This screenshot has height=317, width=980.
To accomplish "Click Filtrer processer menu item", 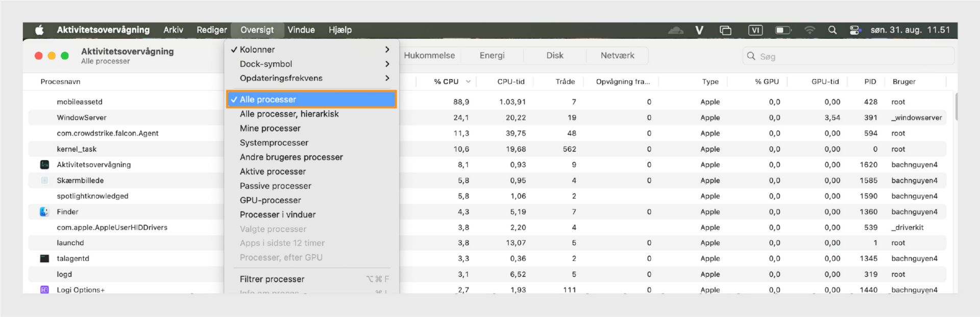I will (x=272, y=279).
